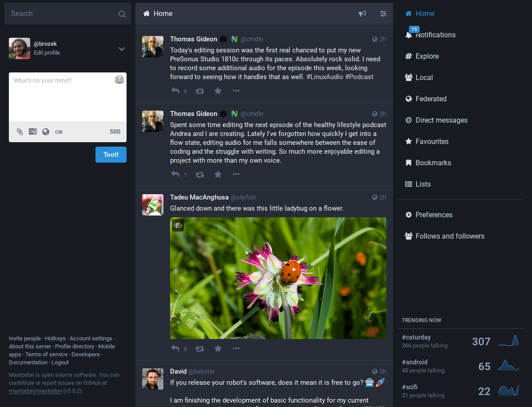The height and width of the screenshot is (407, 532).
Task: Open post privacy globe dropdown in composer
Action: pyautogui.click(x=46, y=132)
